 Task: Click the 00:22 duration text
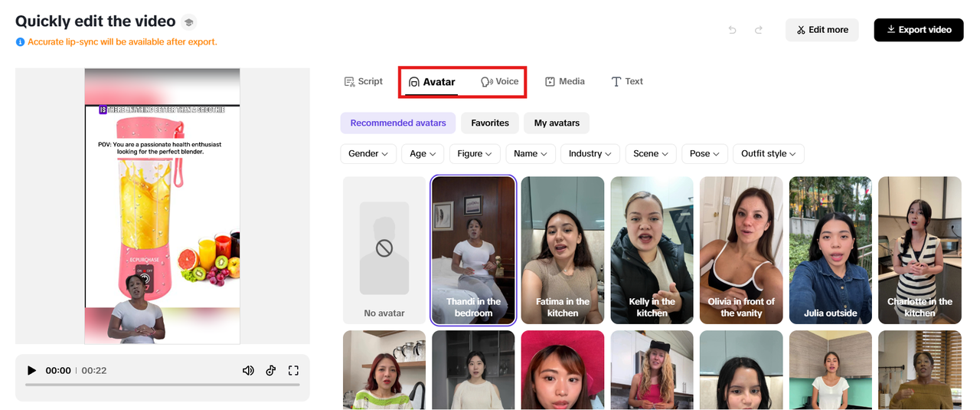pos(94,370)
